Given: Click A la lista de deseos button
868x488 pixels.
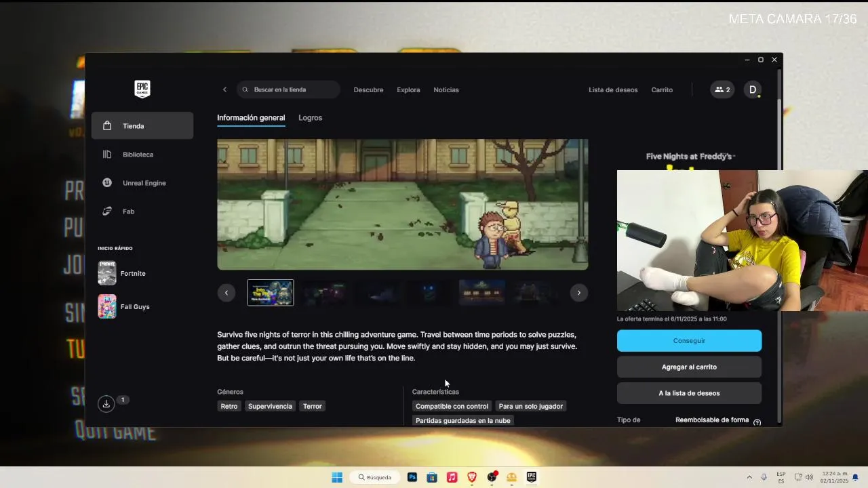Looking at the screenshot, I should point(689,393).
